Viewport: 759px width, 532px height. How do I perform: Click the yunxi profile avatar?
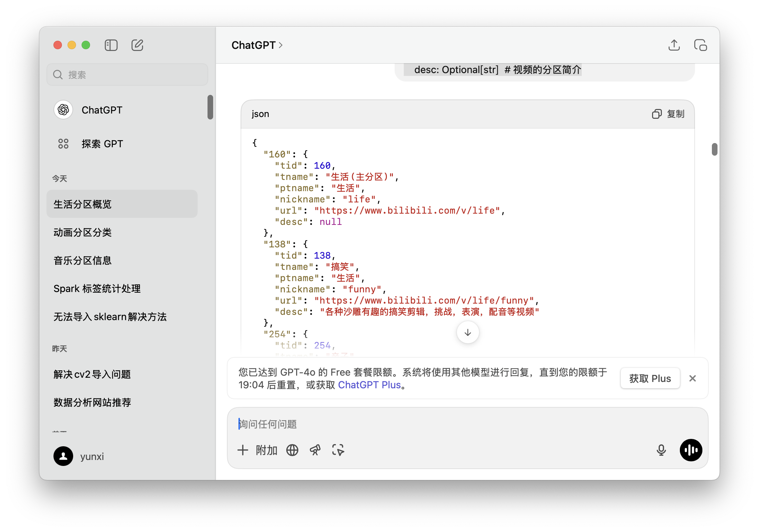[63, 456]
